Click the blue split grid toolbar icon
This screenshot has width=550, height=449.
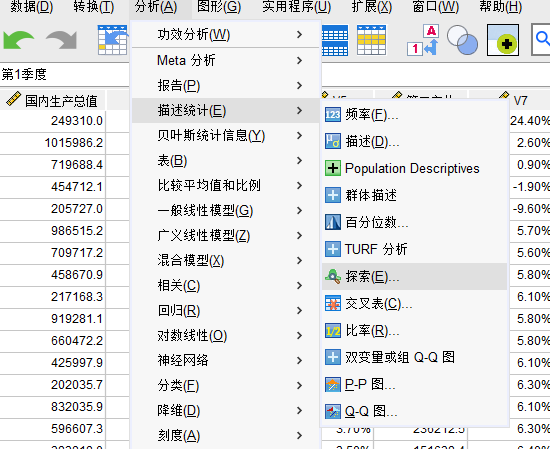pyautogui.click(x=335, y=40)
